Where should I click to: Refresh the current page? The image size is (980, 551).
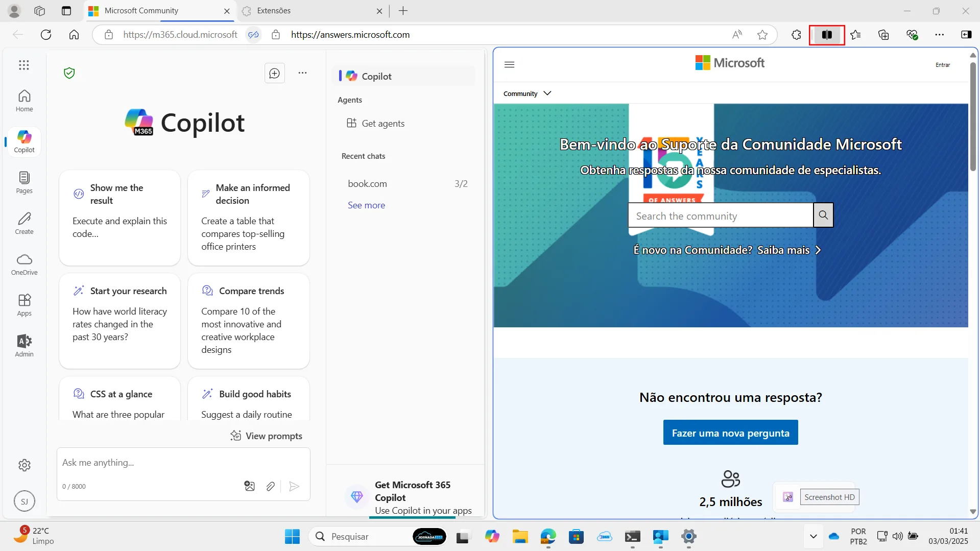pos(46,35)
